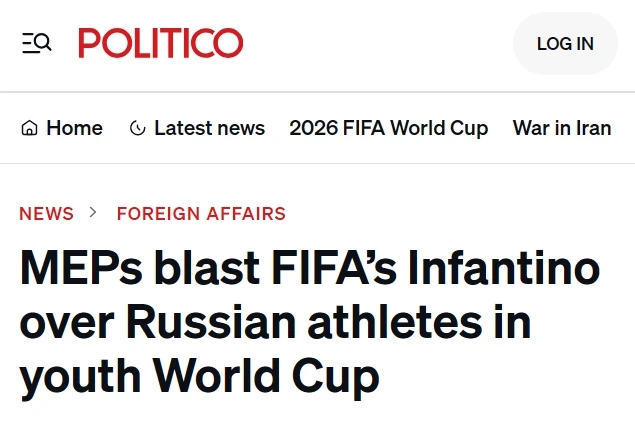Select the War in Iran tab
Image resolution: width=635 pixels, height=426 pixels.
click(562, 128)
